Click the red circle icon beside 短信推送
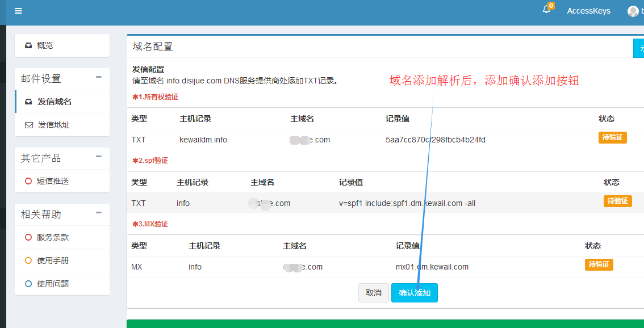The width and height of the screenshot is (644, 328). coord(28,181)
